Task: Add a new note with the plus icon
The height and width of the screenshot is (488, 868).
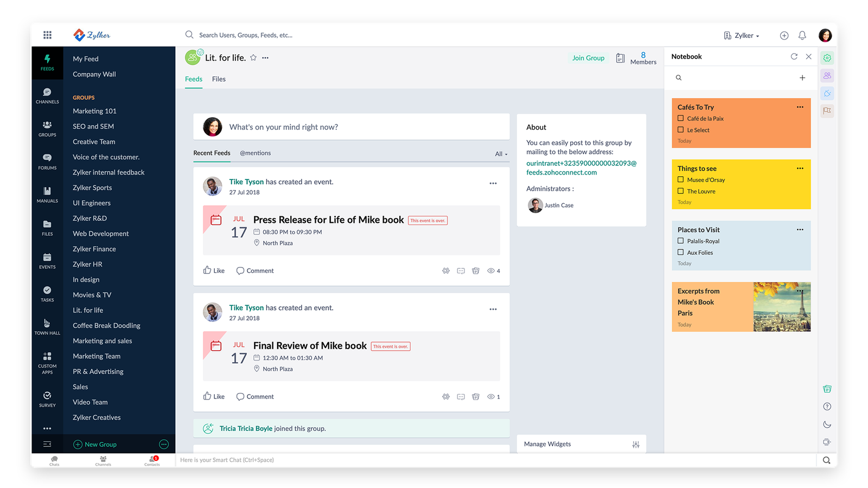Action: click(802, 78)
